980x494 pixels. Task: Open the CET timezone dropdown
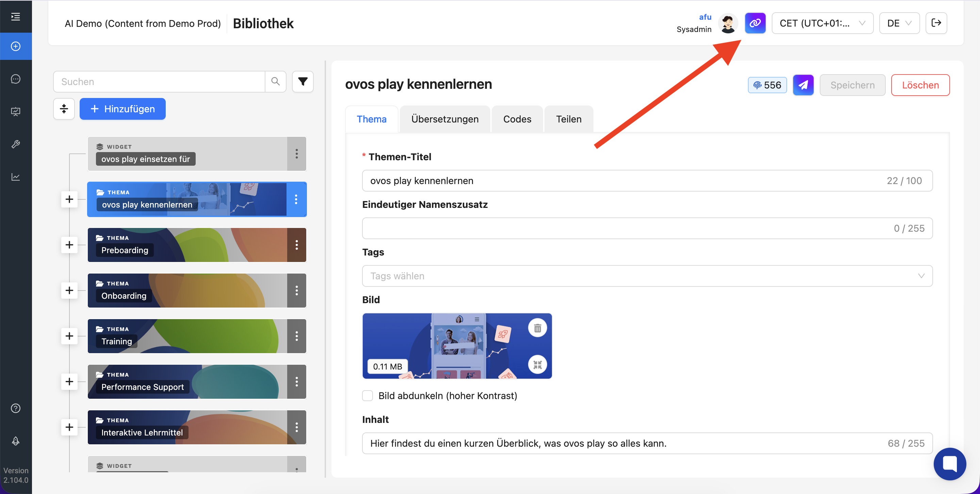pyautogui.click(x=822, y=23)
